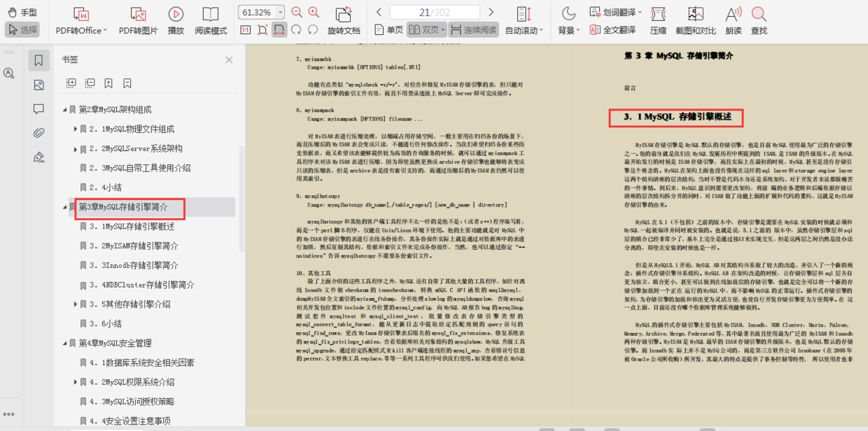Click the page number field showing 21

pyautogui.click(x=434, y=12)
